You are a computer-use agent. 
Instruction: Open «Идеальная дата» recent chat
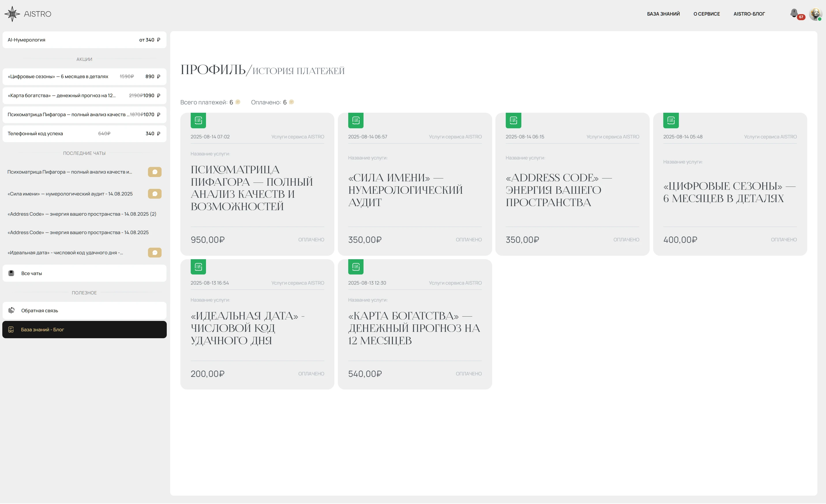[65, 253]
